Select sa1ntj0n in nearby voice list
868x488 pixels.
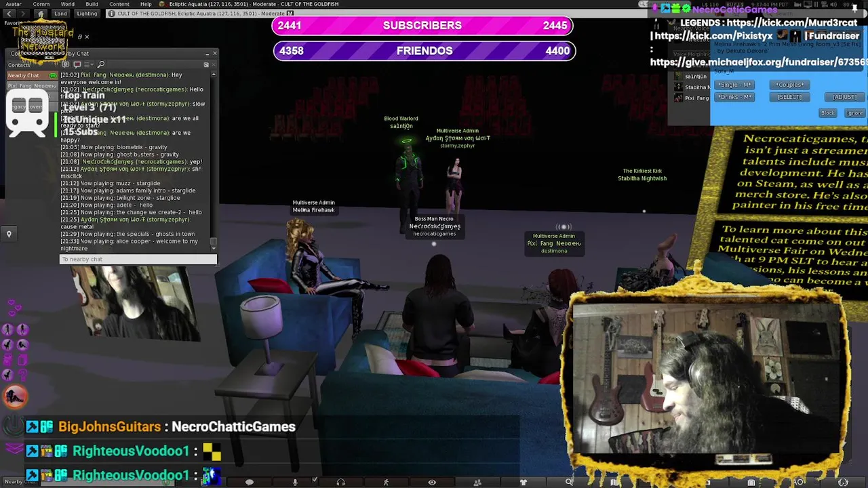[691, 77]
